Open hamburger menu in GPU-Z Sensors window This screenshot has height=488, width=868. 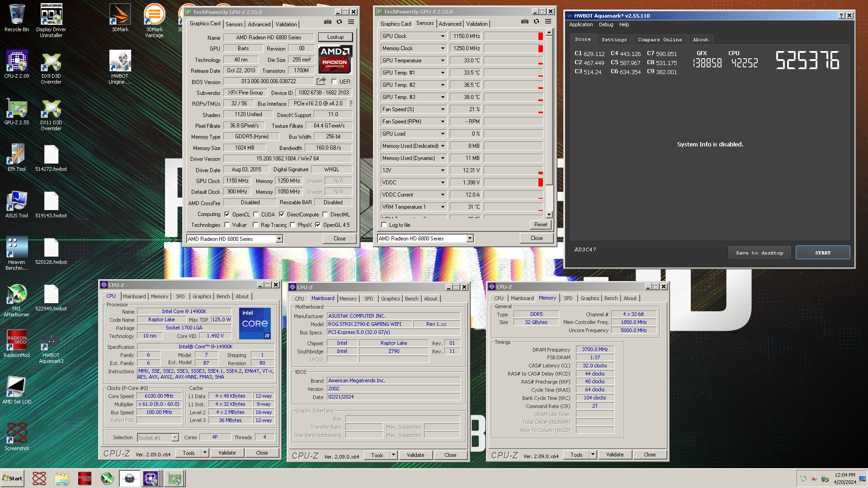(x=548, y=21)
